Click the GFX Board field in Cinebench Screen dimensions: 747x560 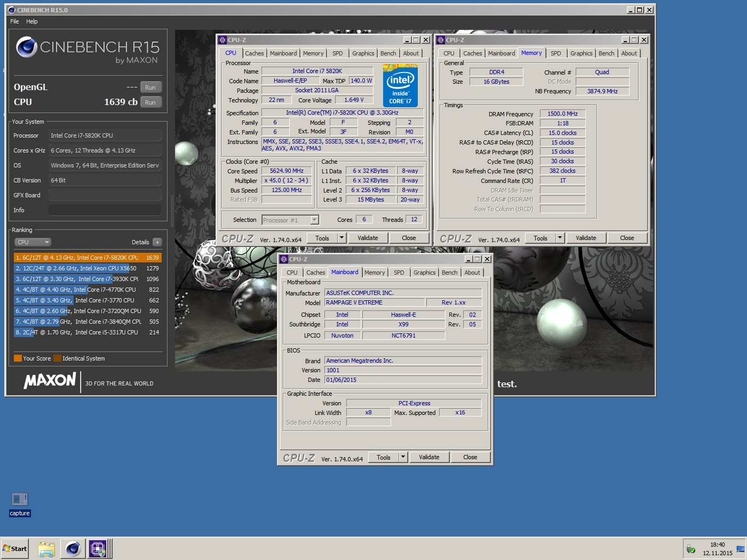pos(105,195)
